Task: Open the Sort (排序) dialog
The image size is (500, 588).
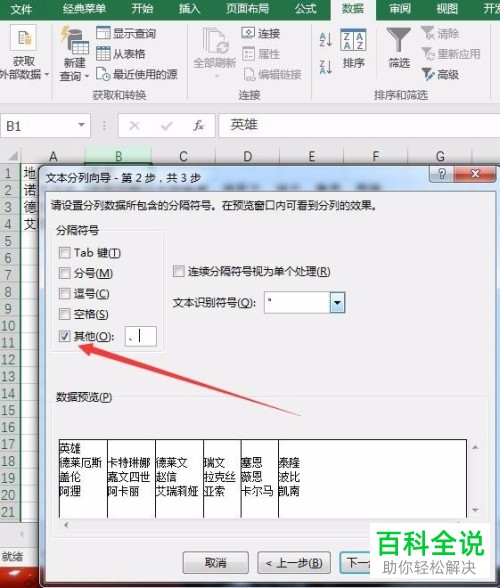Action: 353,48
